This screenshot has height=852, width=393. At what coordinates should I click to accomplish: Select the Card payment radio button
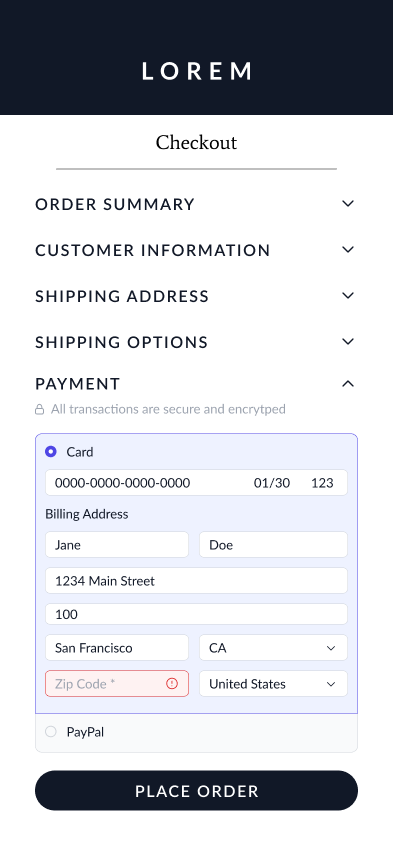pos(51,452)
